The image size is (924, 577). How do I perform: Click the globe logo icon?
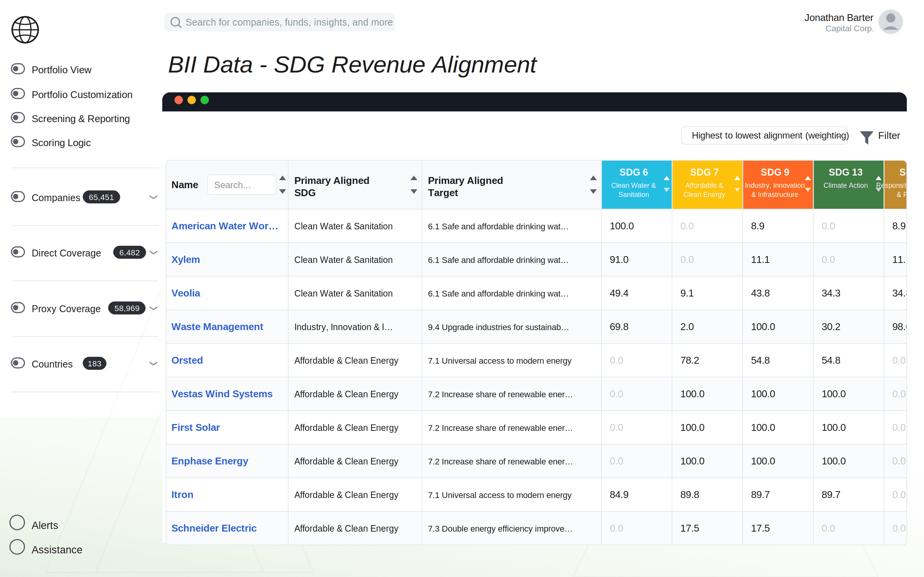point(25,30)
